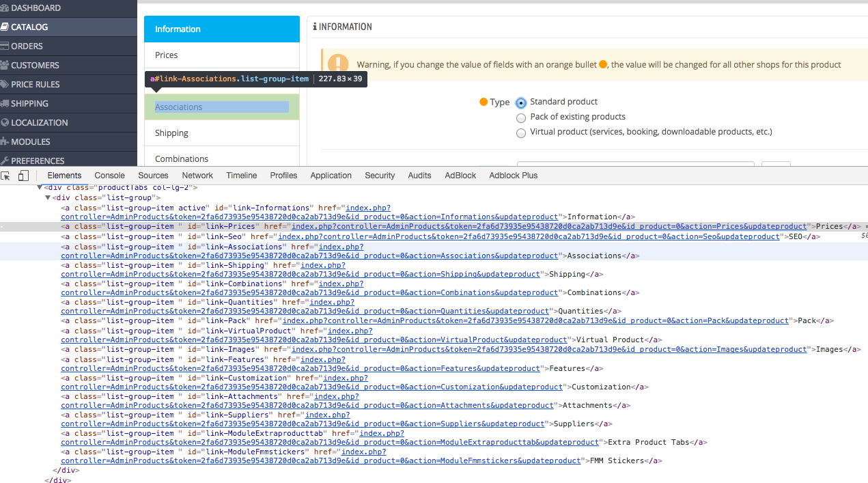Open the Shipping product tab
This screenshot has height=483, width=868.
[222, 133]
